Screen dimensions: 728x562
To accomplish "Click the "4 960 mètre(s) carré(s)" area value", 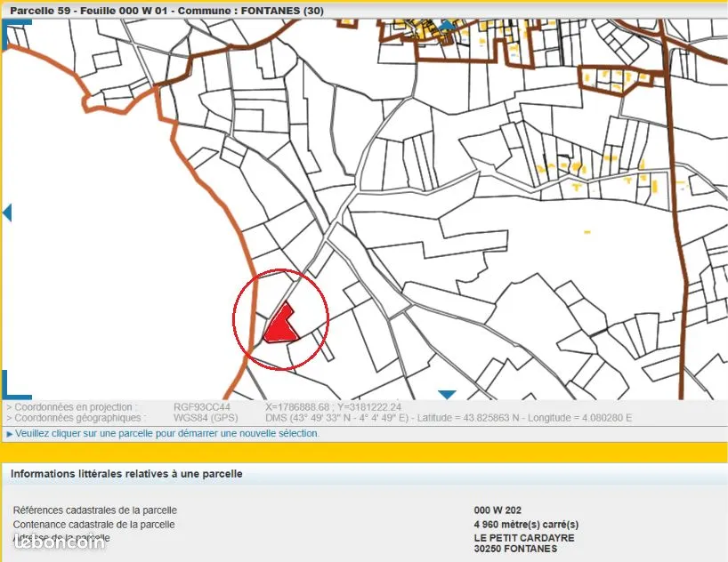I will click(526, 525).
